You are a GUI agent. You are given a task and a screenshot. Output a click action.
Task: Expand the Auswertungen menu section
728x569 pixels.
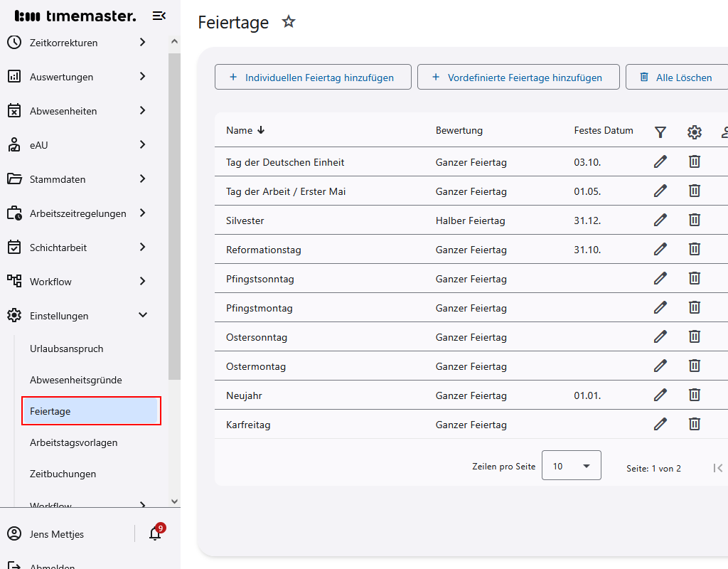click(x=142, y=76)
